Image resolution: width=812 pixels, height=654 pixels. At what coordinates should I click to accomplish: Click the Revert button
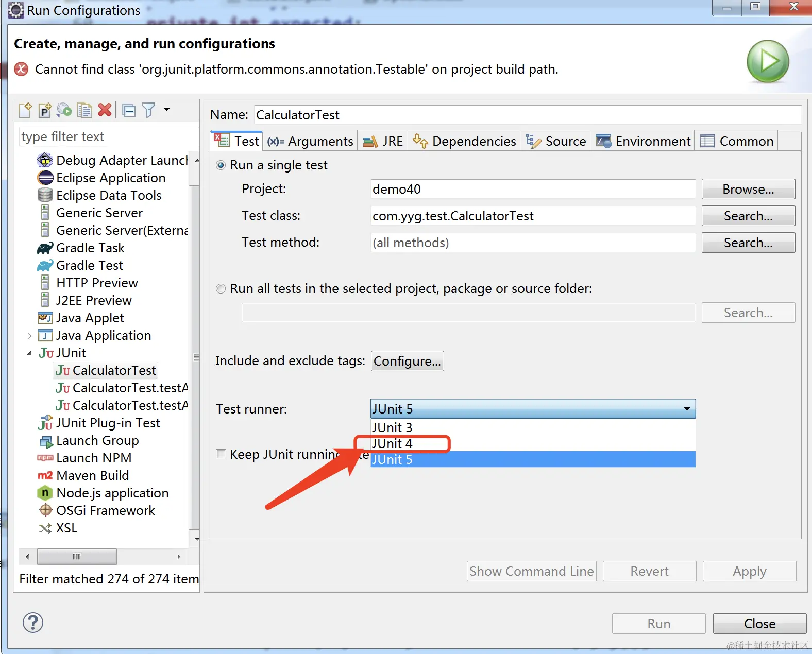[x=649, y=571]
